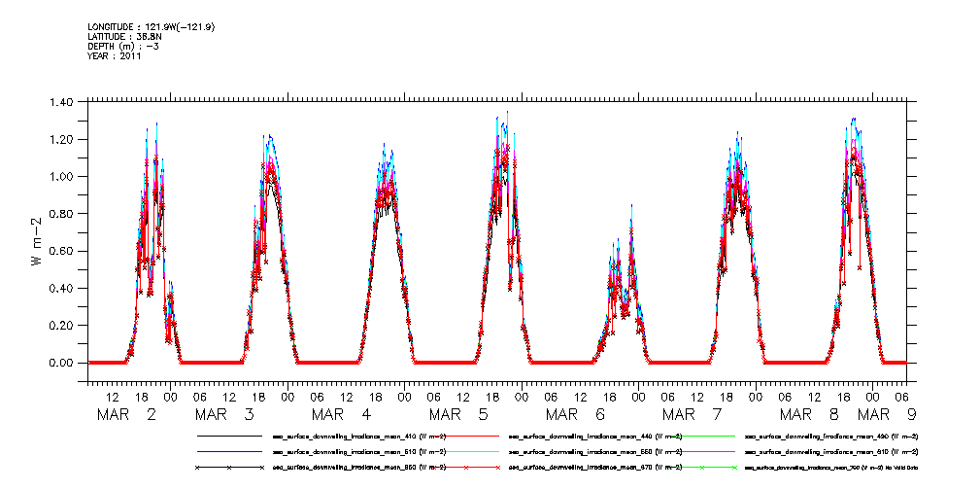Click the 0.20 y-axis tick label

pyautogui.click(x=62, y=326)
